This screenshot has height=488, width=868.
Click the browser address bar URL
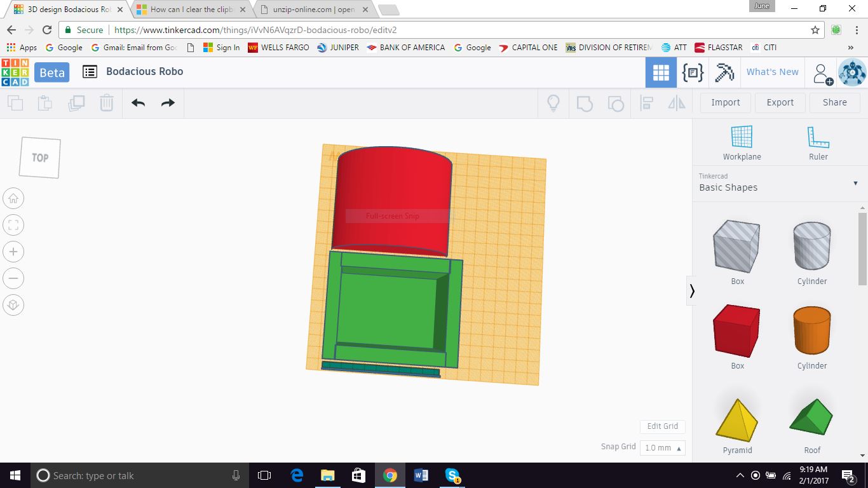coord(255,30)
